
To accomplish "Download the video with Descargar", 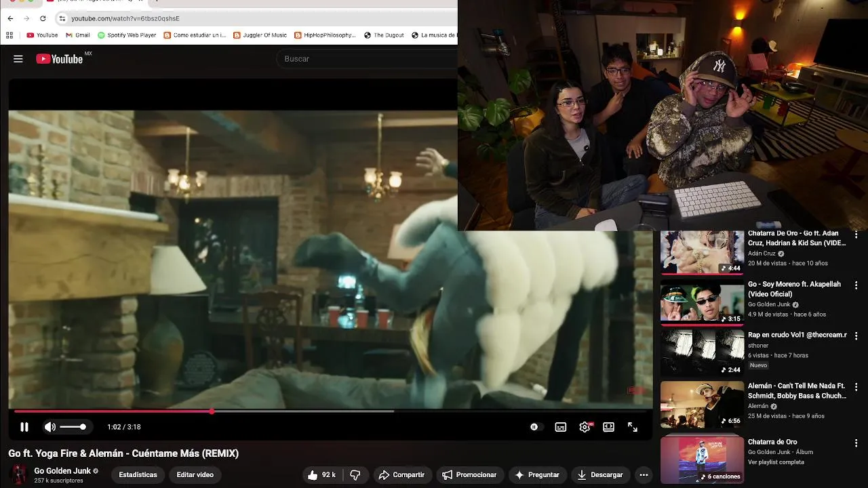I will [600, 475].
